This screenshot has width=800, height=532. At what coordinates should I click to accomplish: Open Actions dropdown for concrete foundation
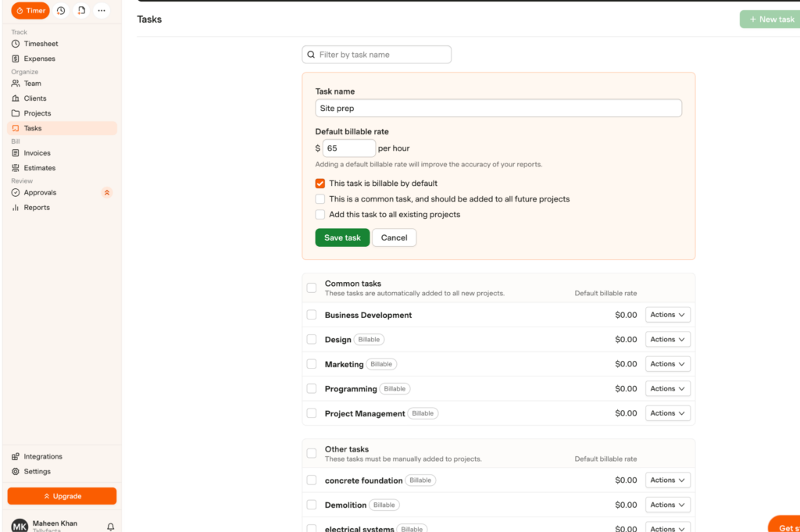click(668, 480)
